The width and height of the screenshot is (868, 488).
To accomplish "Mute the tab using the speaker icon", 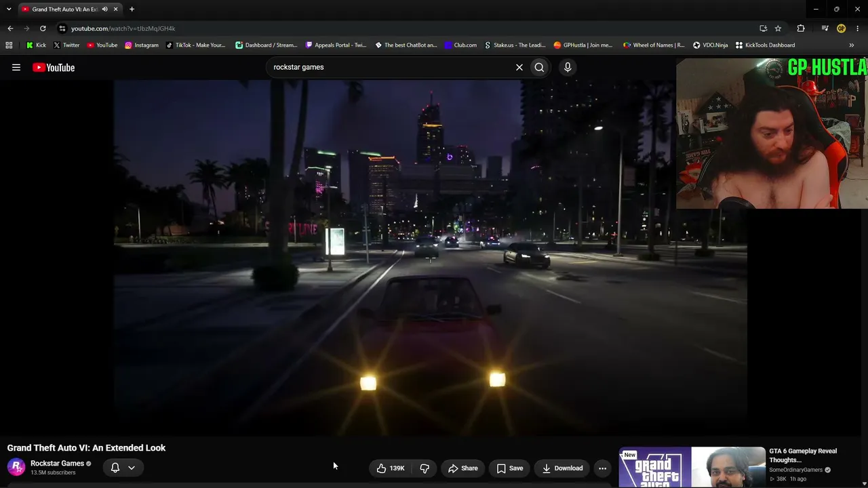I will [x=104, y=9].
